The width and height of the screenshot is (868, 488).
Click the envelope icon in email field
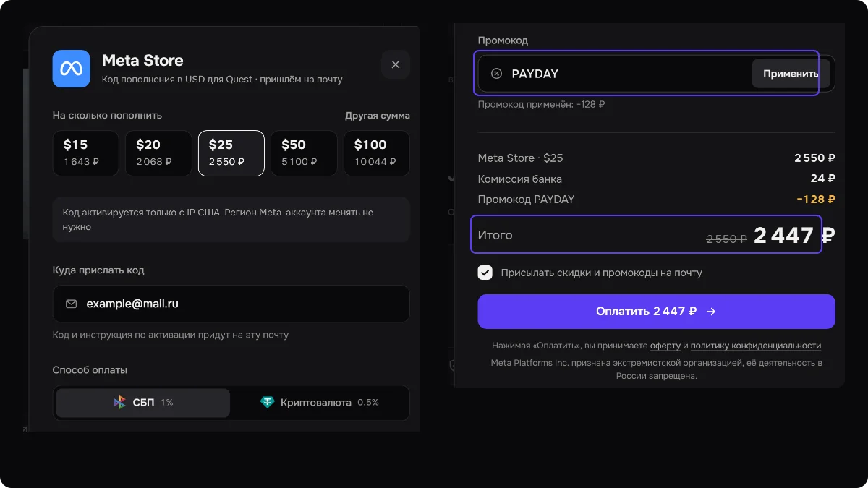tap(71, 304)
